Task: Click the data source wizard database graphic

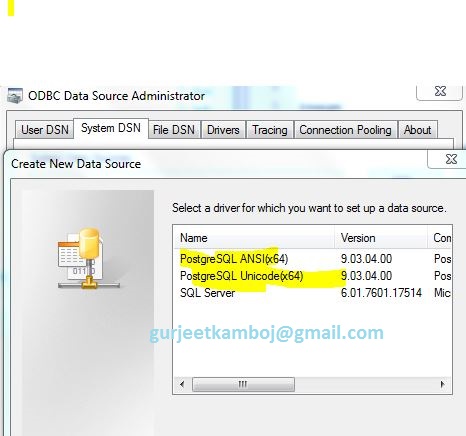Action: 88,258
